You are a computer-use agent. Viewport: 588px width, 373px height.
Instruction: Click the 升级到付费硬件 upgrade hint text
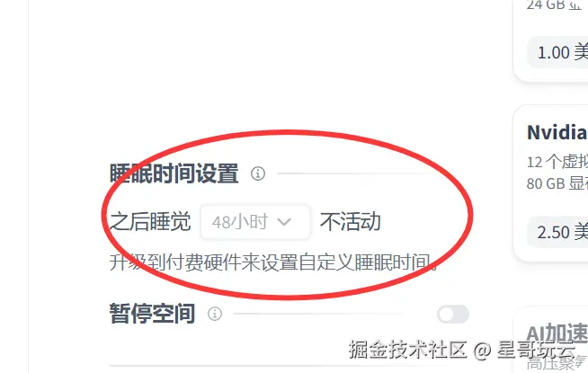tap(274, 262)
